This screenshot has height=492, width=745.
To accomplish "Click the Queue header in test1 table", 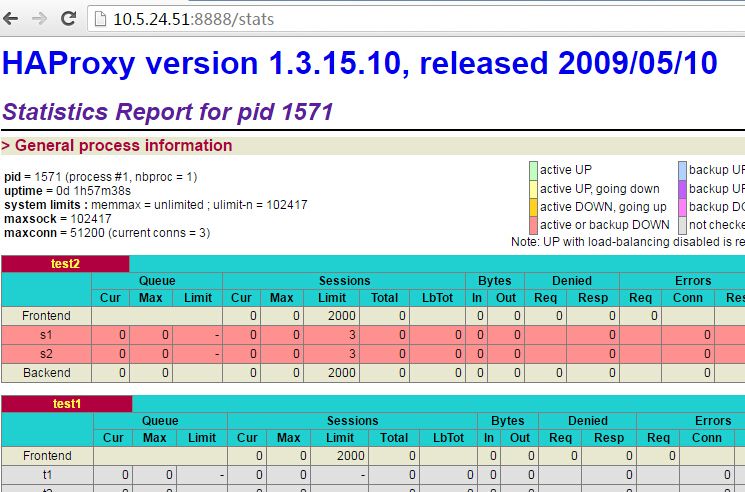I will (x=160, y=421).
